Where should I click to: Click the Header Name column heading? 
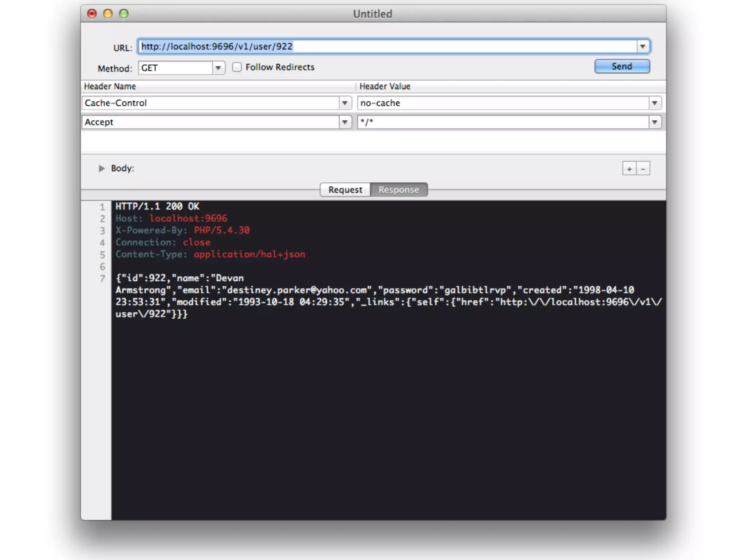pyautogui.click(x=110, y=86)
